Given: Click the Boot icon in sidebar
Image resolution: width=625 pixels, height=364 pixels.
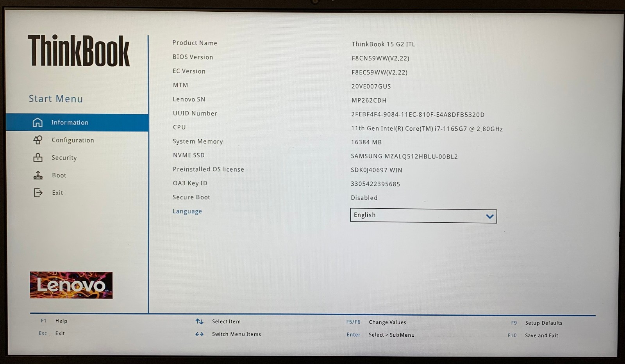Looking at the screenshot, I should 38,175.
